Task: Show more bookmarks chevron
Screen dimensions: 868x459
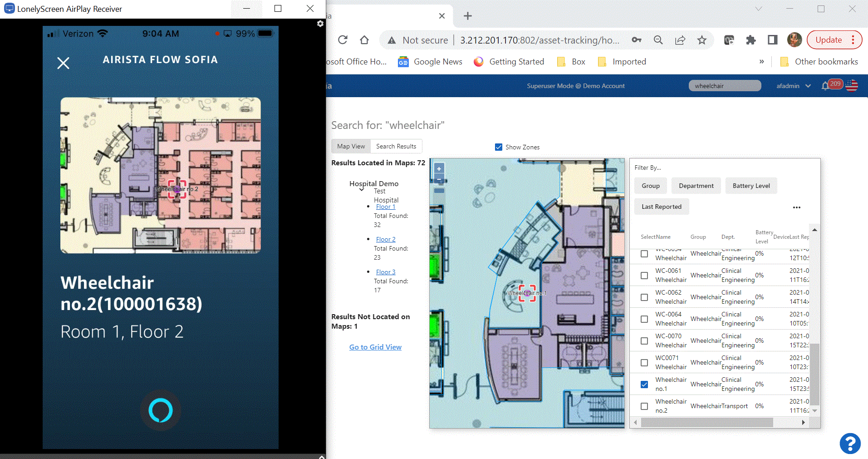Action: point(761,62)
